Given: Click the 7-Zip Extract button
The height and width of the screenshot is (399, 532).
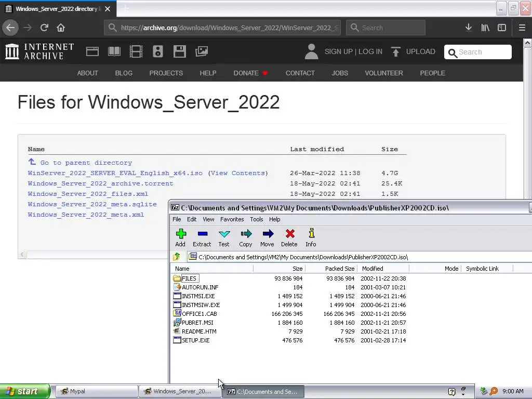Looking at the screenshot, I should [202, 237].
